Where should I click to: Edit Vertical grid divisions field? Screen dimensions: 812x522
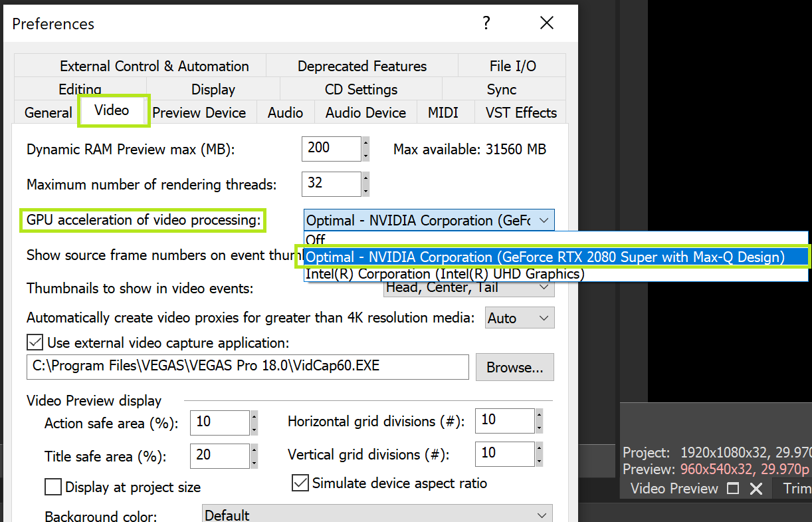(x=505, y=454)
